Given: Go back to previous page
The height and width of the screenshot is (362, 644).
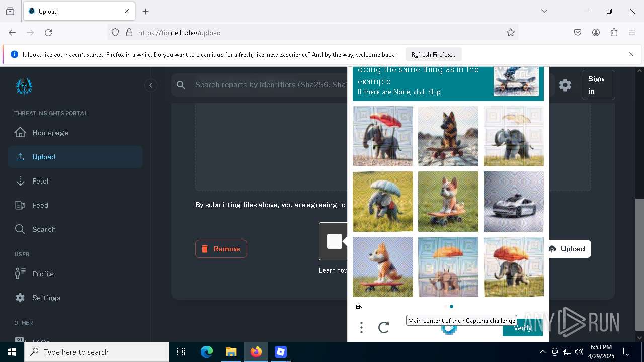Looking at the screenshot, I should tap(12, 33).
